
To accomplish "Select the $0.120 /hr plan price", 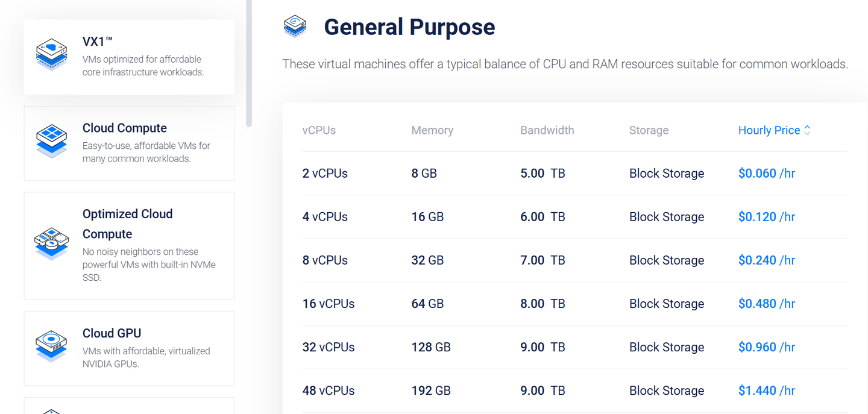I will [x=766, y=217].
